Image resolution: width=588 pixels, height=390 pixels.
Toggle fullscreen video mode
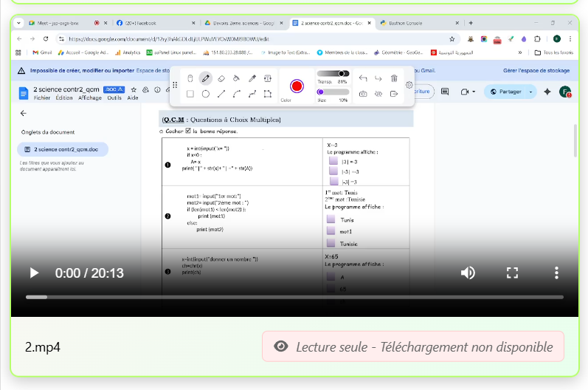pos(512,273)
